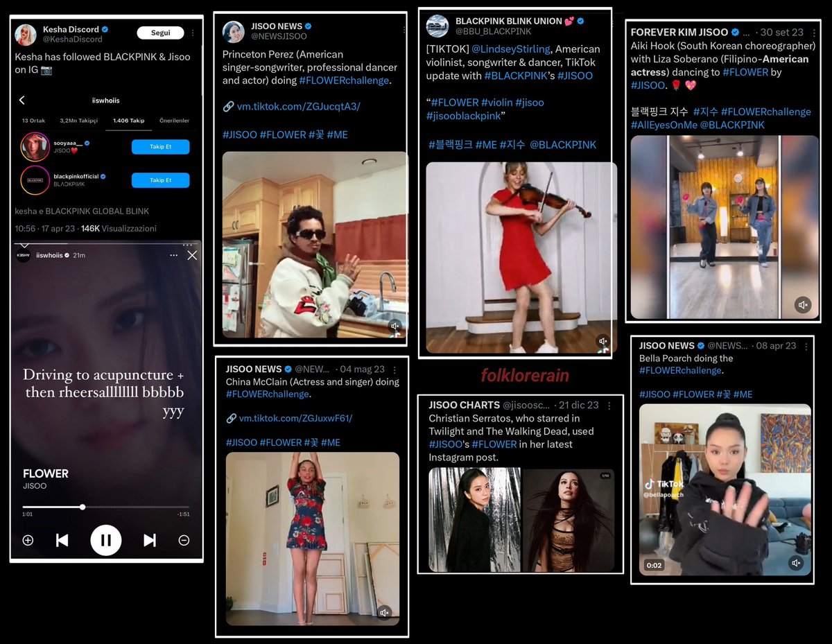Pause the FLOWER track by JISOO

(105, 540)
